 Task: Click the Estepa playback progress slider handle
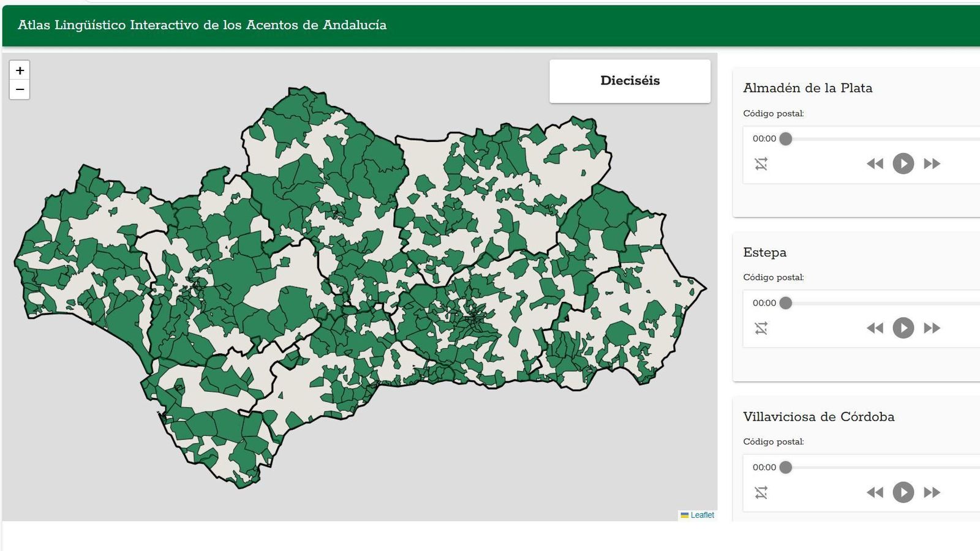[786, 302]
